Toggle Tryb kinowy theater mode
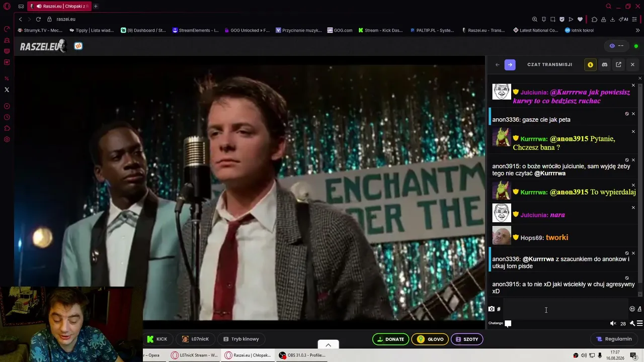Screen dimensions: 644x362 (241, 339)
